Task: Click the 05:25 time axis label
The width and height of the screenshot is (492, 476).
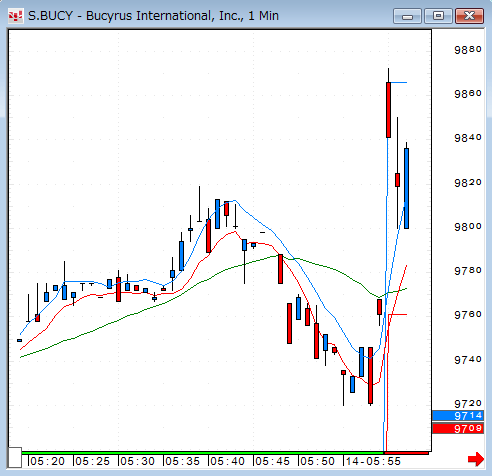Action: click(x=92, y=461)
